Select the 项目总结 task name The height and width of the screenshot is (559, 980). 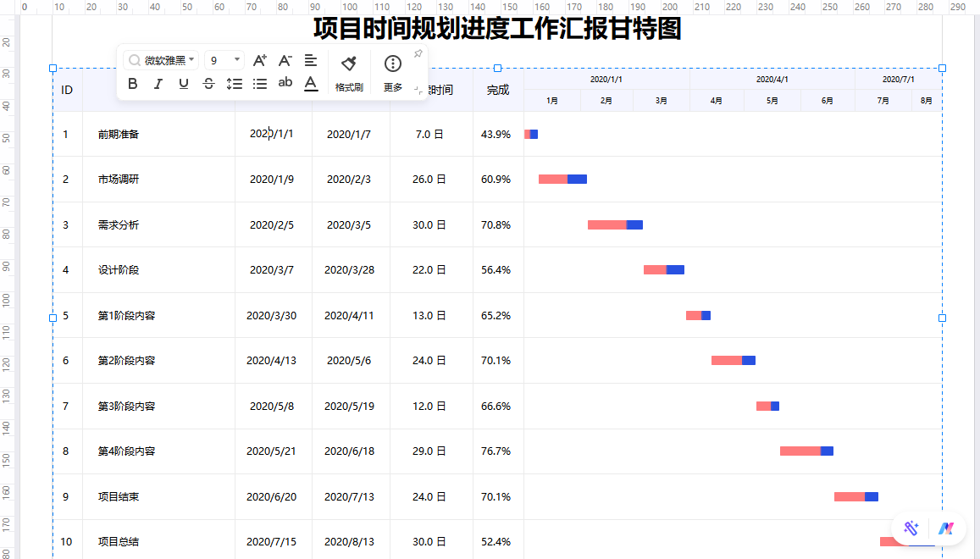click(x=118, y=542)
